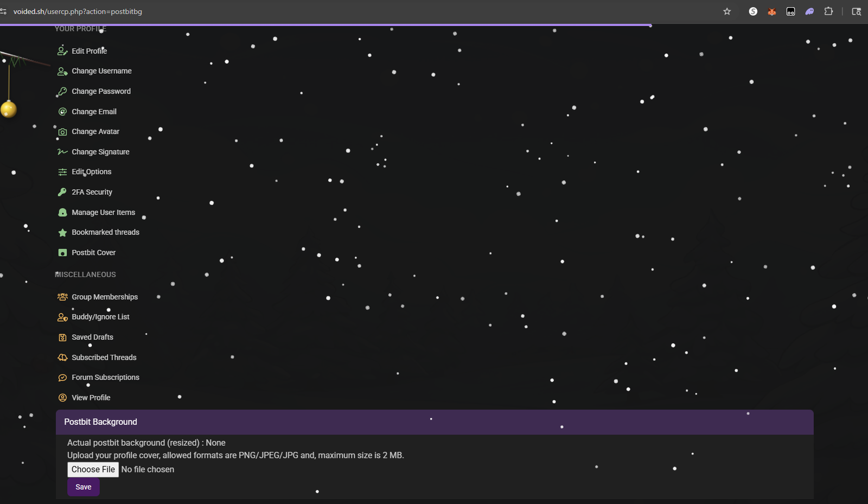Click the Forum Subscriptions chat bubble icon
Screen dimensions: 868x504
click(62, 377)
